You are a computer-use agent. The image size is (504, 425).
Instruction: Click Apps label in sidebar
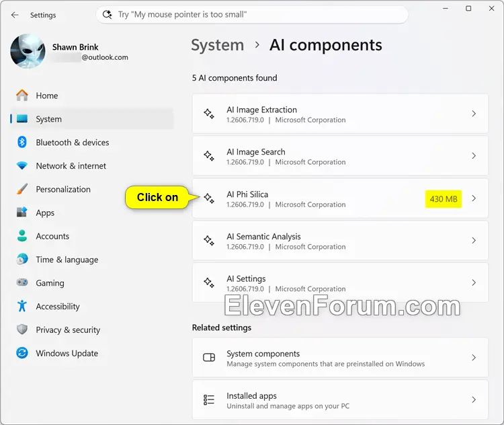(45, 213)
